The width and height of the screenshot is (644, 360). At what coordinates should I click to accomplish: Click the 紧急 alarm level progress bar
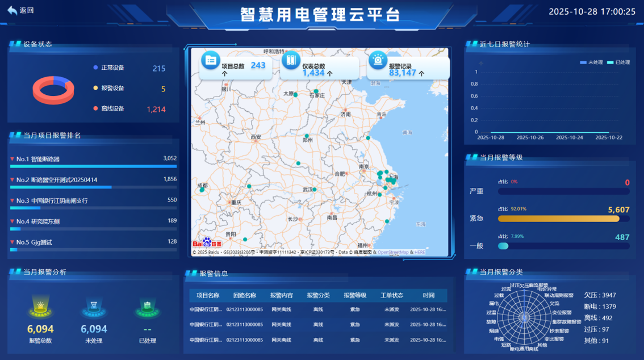tap(563, 219)
